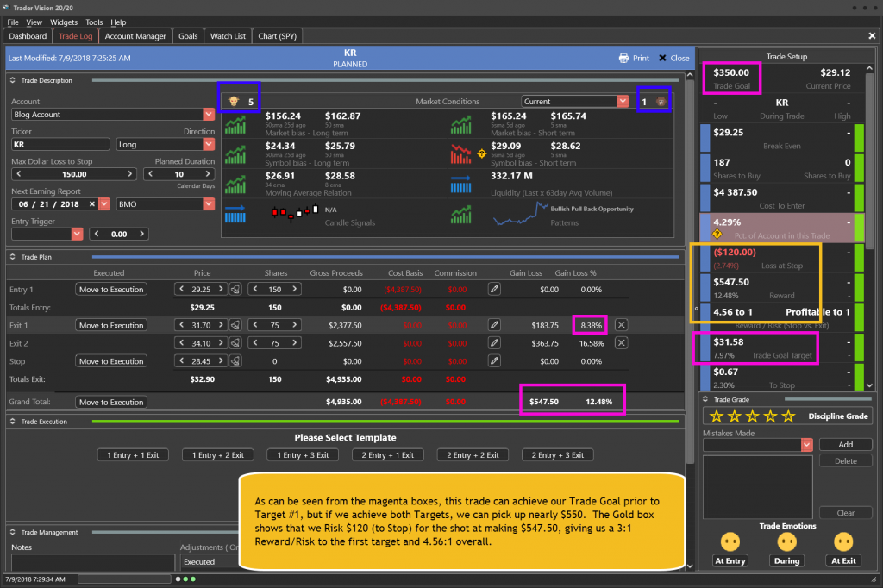Remove Exit 2 row with X icon
The width and height of the screenshot is (883, 588).
pos(621,343)
